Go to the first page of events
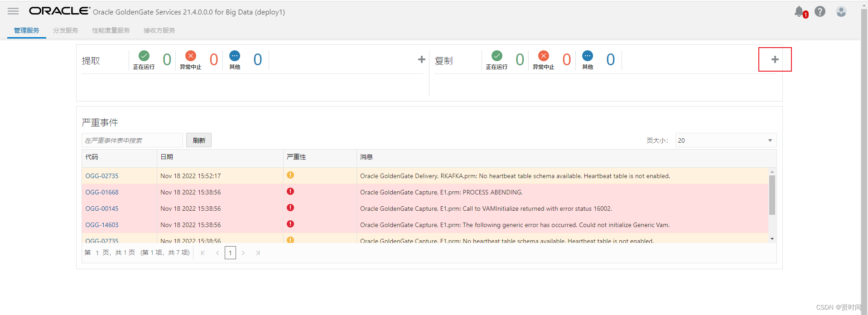The width and height of the screenshot is (868, 315). coord(203,253)
